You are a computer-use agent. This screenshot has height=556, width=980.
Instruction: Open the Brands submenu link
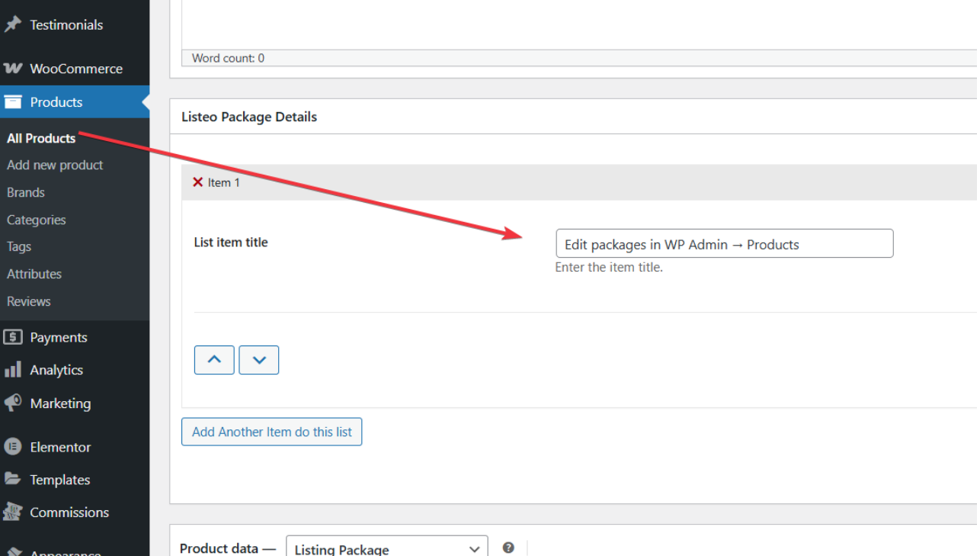click(26, 192)
